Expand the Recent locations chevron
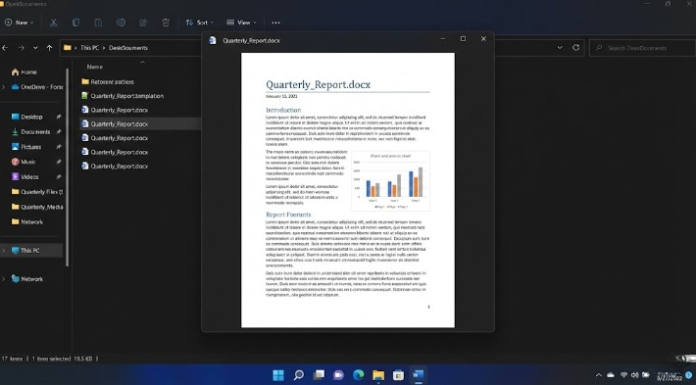696x385 pixels. click(35, 48)
